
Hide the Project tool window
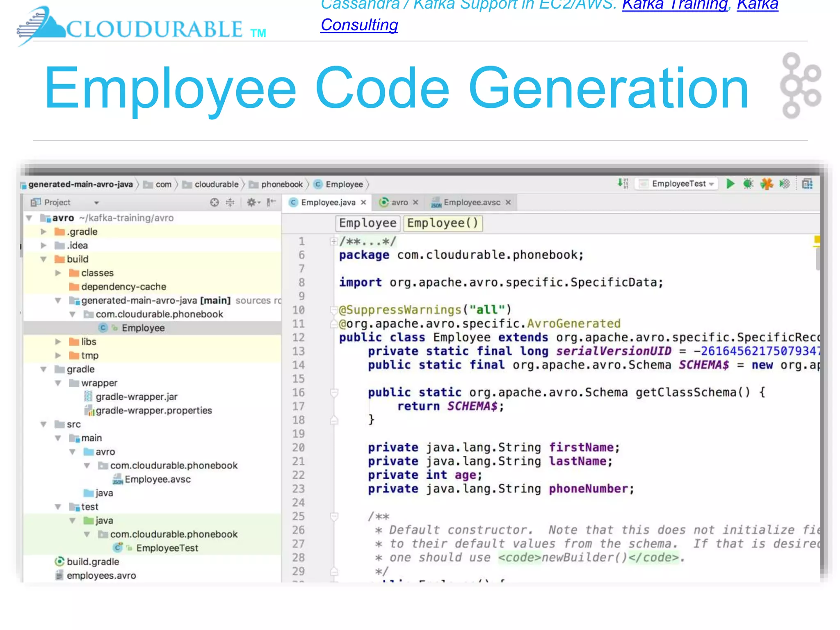click(x=271, y=202)
